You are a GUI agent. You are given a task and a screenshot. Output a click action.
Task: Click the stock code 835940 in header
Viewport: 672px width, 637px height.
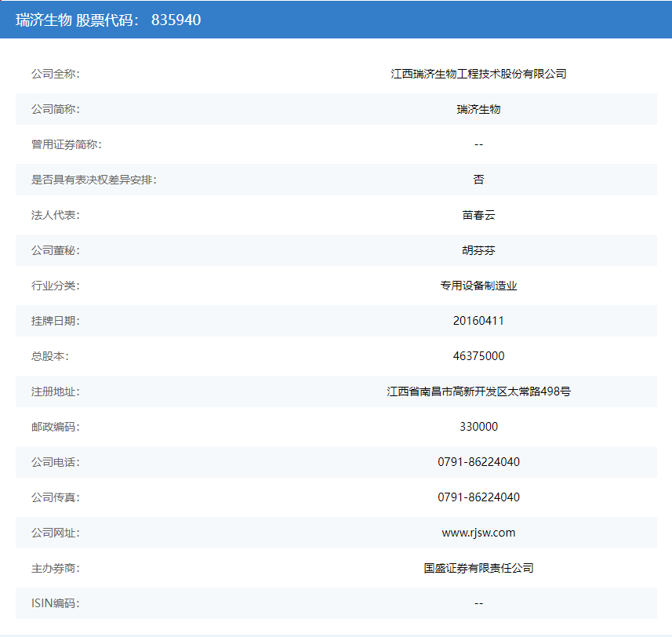pyautogui.click(x=176, y=20)
